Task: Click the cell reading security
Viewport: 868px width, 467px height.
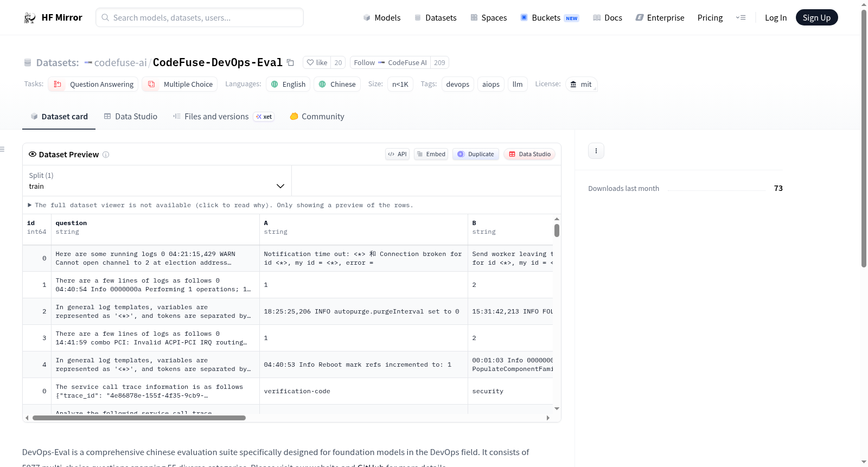Action: (x=510, y=391)
